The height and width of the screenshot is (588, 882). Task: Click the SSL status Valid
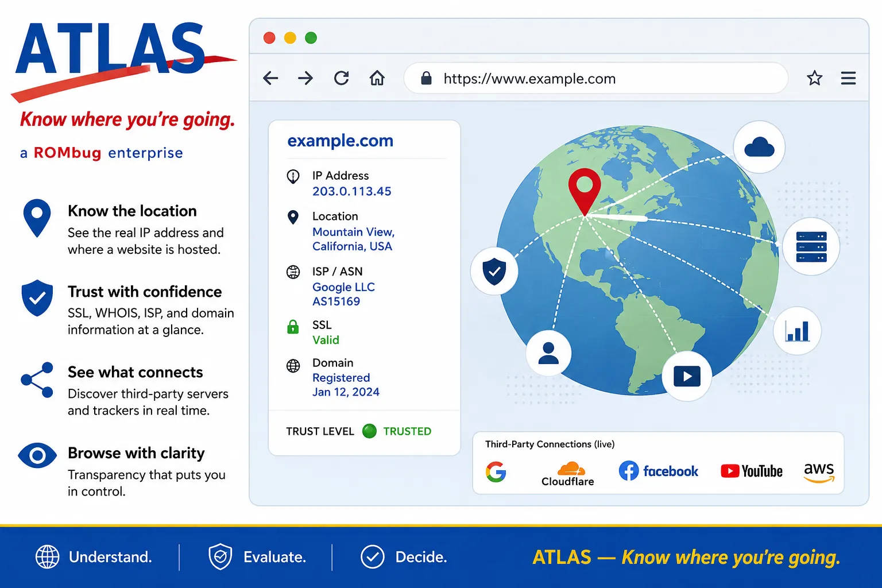tap(326, 340)
